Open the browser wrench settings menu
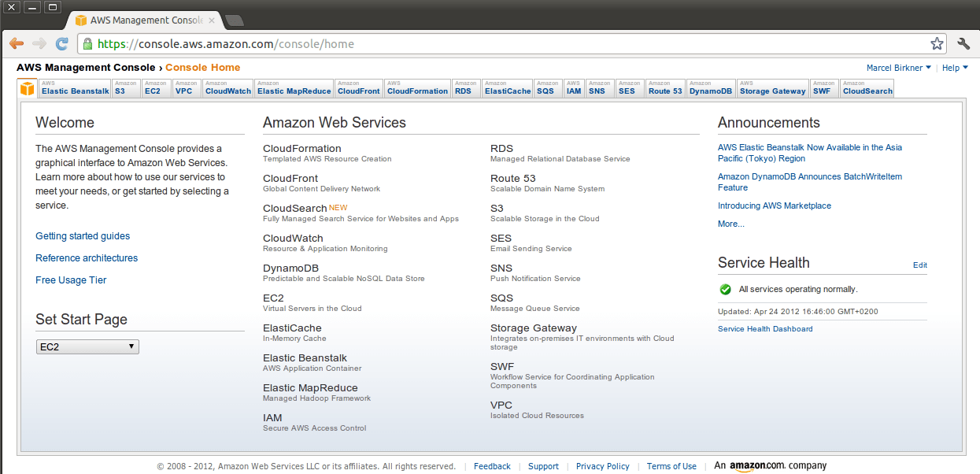Image resolution: width=980 pixels, height=474 pixels. pyautogui.click(x=963, y=44)
